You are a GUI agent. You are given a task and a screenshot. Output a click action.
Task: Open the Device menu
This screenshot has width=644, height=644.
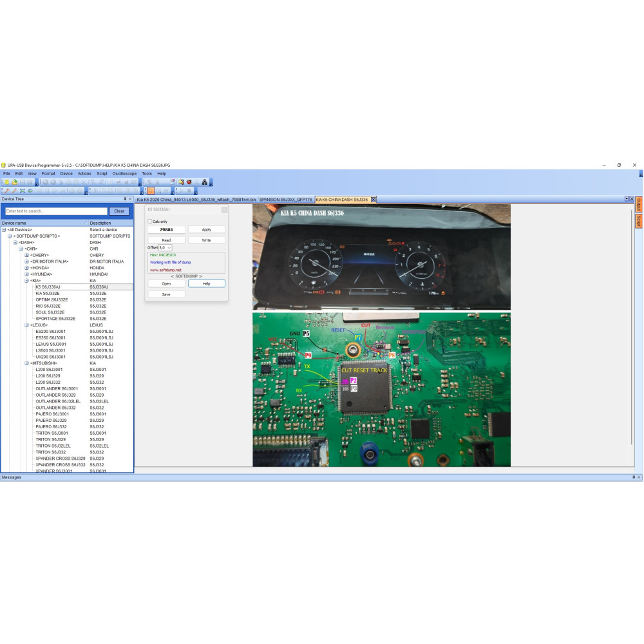[x=66, y=174]
